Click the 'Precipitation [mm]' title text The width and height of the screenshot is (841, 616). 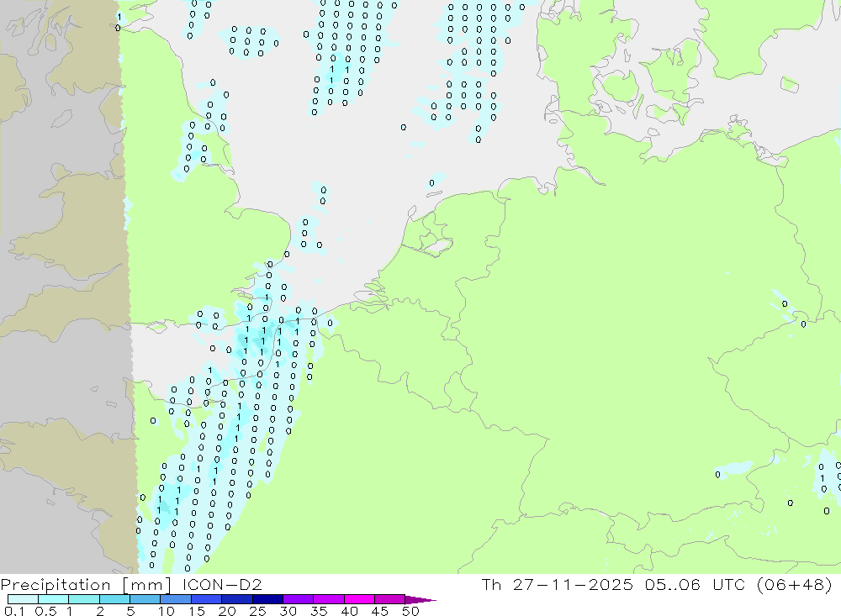[x=86, y=585]
